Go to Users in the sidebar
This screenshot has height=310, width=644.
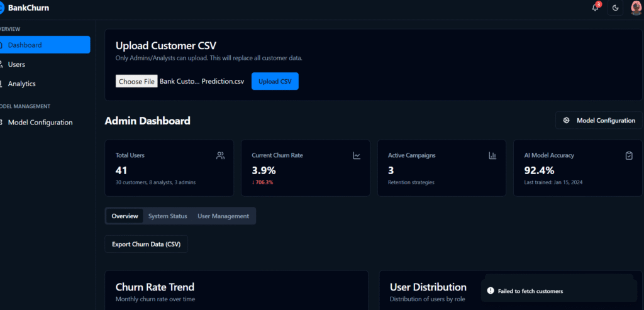pyautogui.click(x=16, y=64)
